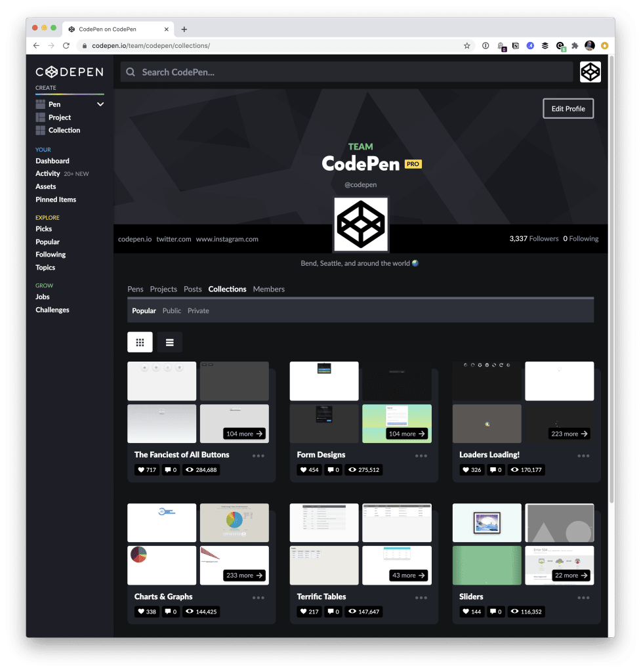Viewport: 641px width, 672px height.
Task: Go to Dashboard in sidebar
Action: (52, 161)
